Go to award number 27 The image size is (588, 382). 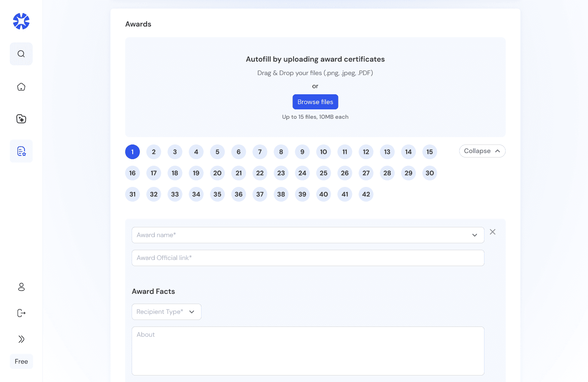tap(366, 173)
